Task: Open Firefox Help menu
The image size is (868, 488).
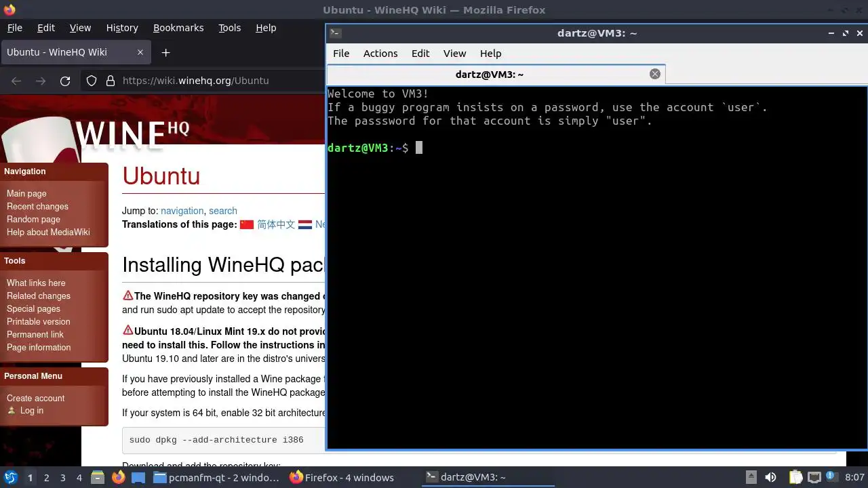Action: [266, 28]
